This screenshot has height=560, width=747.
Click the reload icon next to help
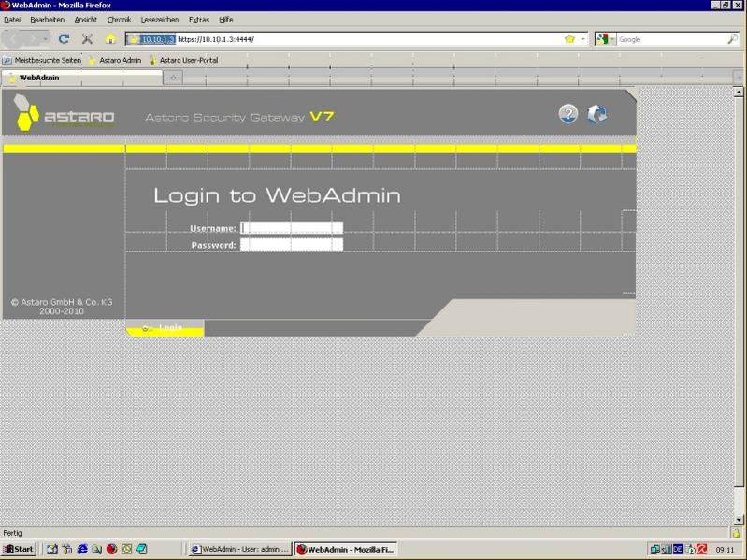(596, 114)
